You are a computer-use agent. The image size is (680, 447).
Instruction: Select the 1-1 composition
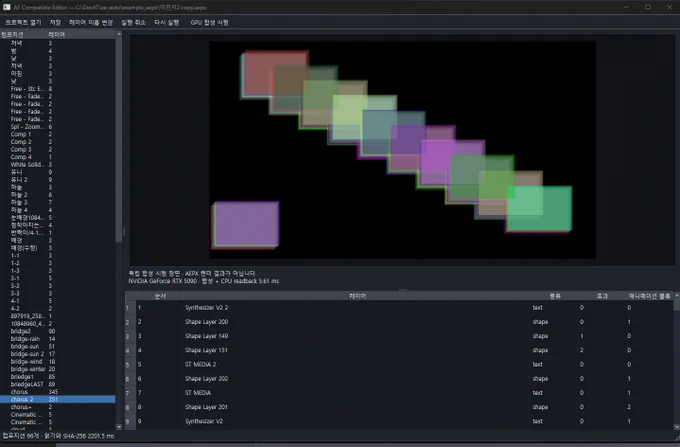coord(58,256)
